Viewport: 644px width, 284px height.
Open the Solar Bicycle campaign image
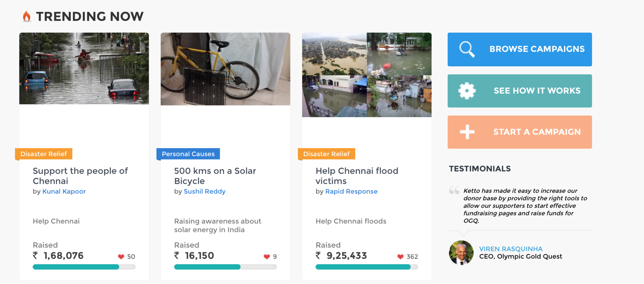[225, 69]
